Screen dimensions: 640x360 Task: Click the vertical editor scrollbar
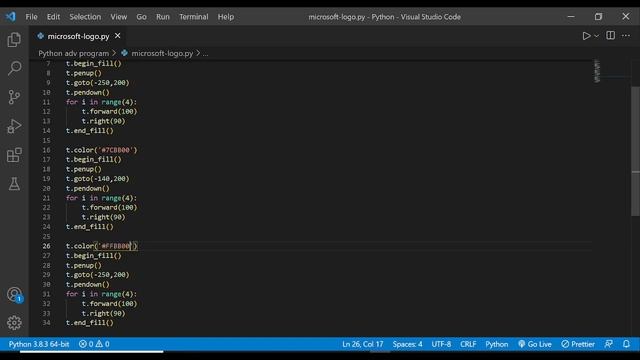tap(636, 151)
